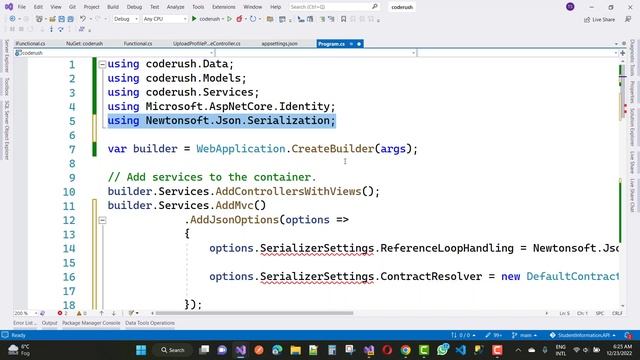The width and height of the screenshot is (640, 360).
Task: Open the Debug configuration dropdown
Action: click(126, 19)
